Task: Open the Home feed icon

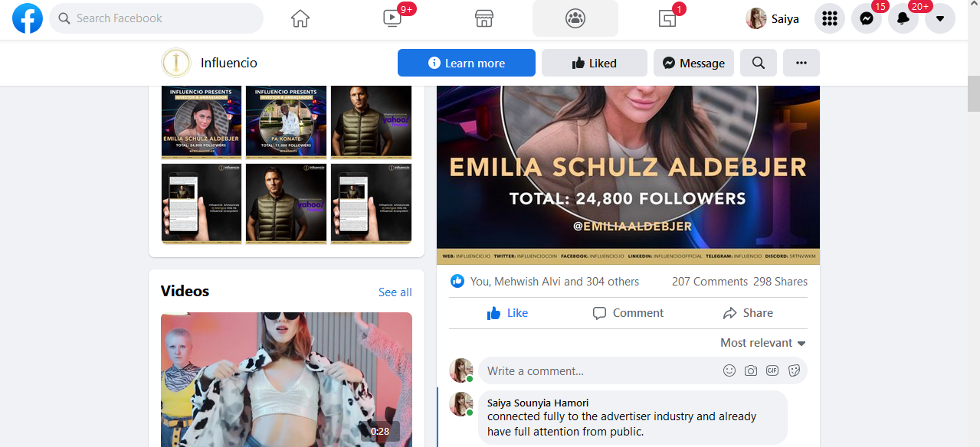Action: [300, 18]
